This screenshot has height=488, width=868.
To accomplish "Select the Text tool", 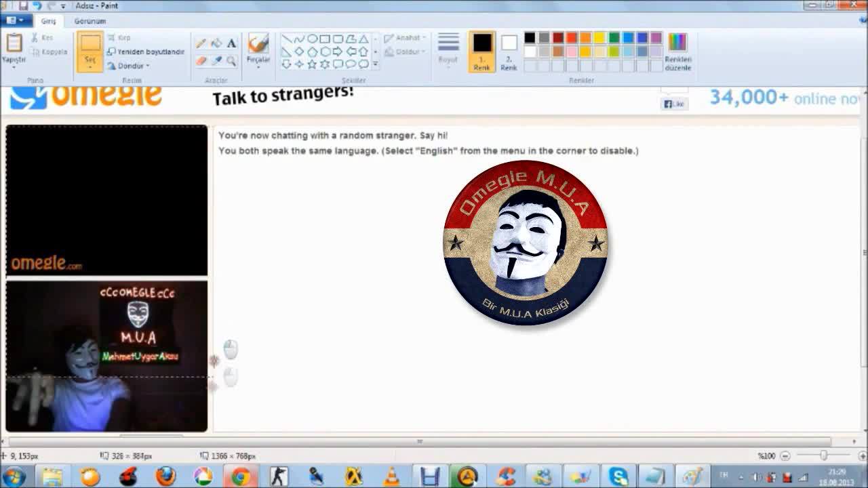I will point(231,43).
